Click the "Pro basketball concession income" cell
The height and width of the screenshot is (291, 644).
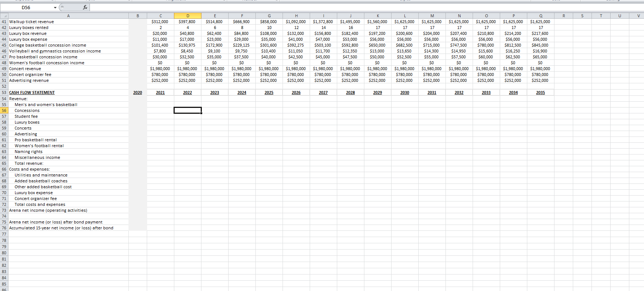68,57
